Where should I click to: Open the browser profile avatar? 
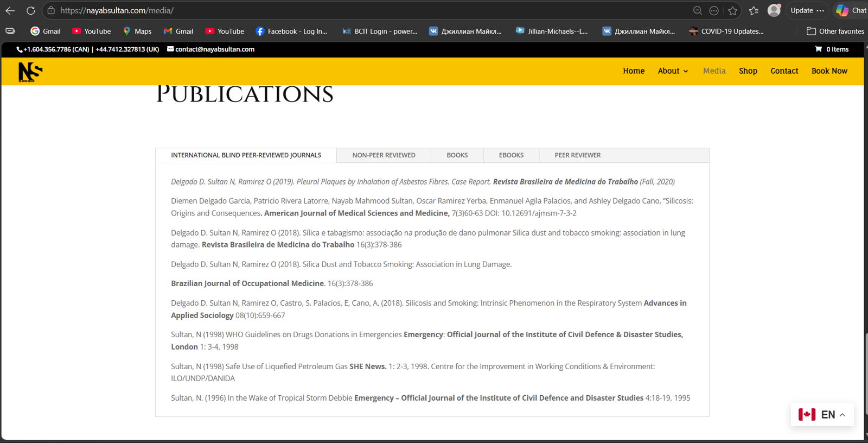[x=774, y=10]
